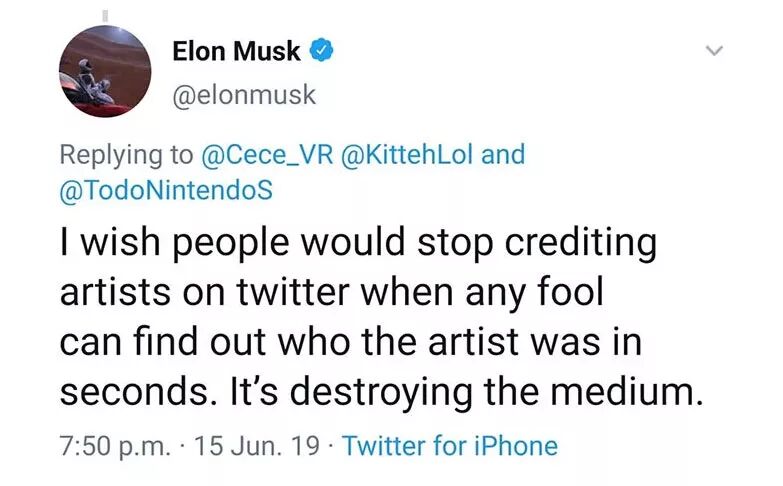Click the blue verified badge icon
Image resolution: width=783 pixels, height=486 pixels.
tap(323, 51)
